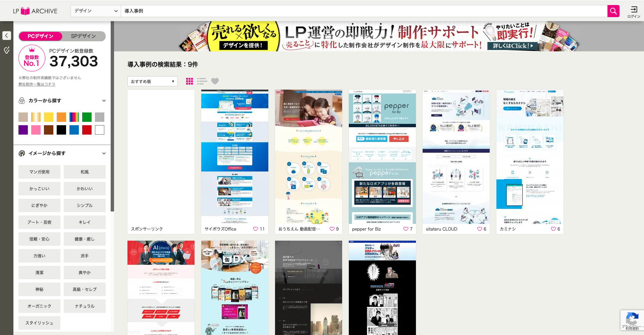Open the pepper for Biz design thumbnail
644x335 pixels.
[382, 157]
